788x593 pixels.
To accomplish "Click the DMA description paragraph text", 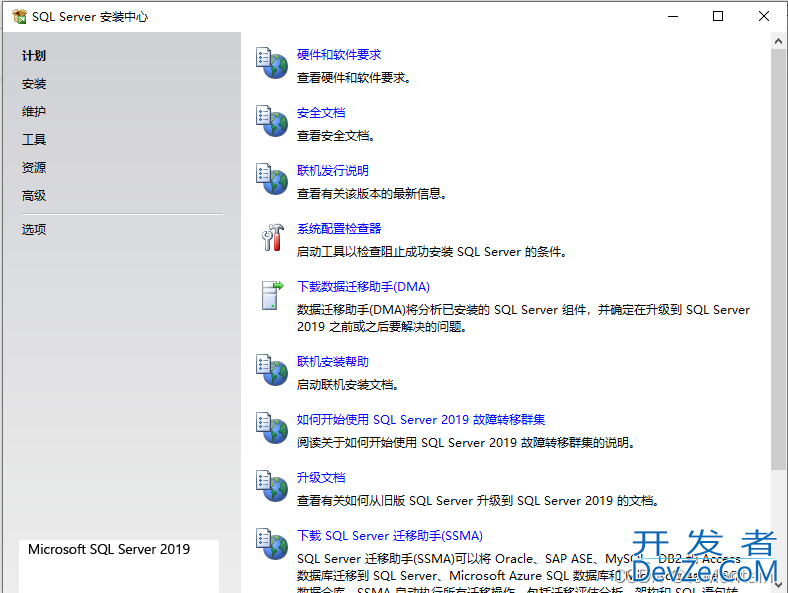I will 523,318.
